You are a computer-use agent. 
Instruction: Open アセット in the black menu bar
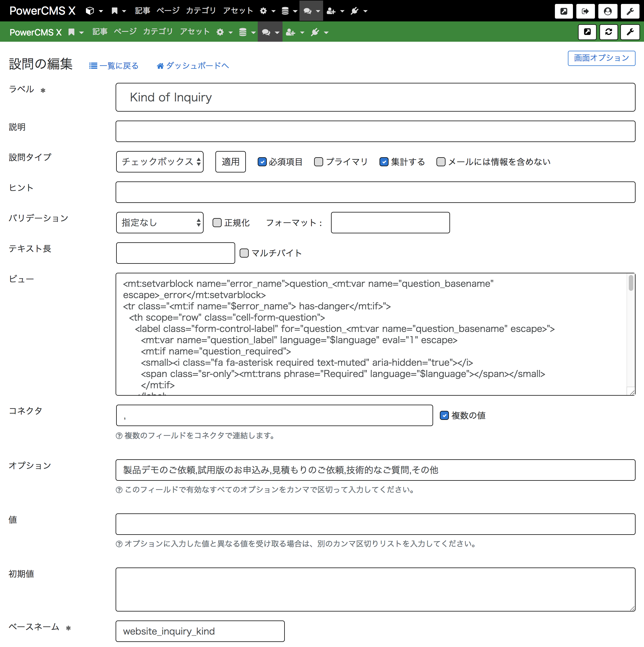[238, 11]
